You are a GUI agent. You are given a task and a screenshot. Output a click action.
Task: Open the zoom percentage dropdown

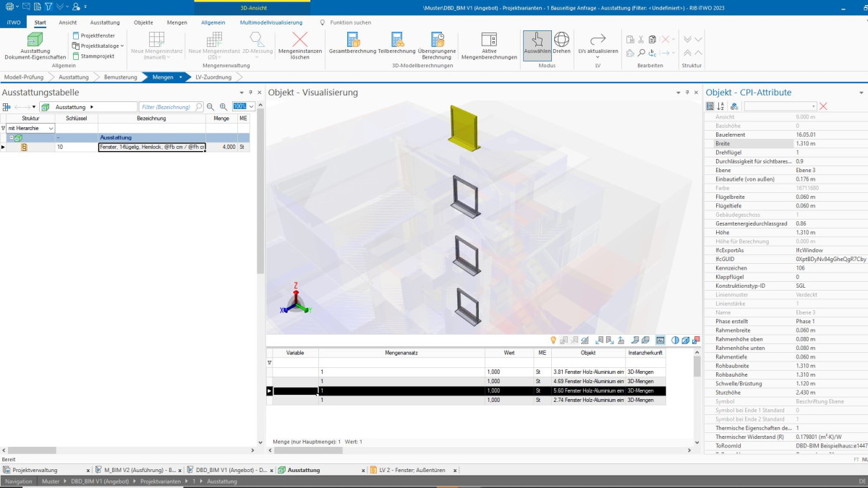tap(251, 107)
